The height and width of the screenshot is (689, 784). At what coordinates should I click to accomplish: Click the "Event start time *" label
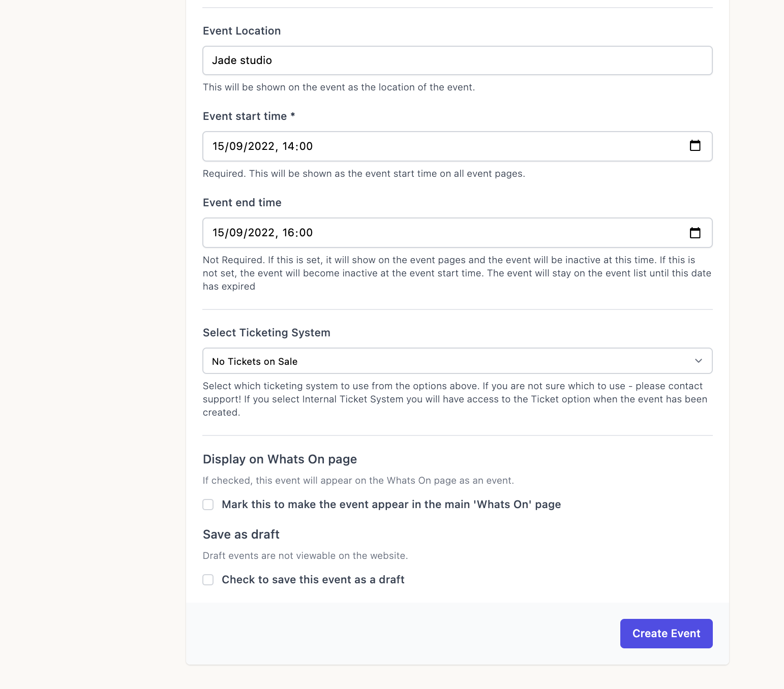(x=249, y=116)
